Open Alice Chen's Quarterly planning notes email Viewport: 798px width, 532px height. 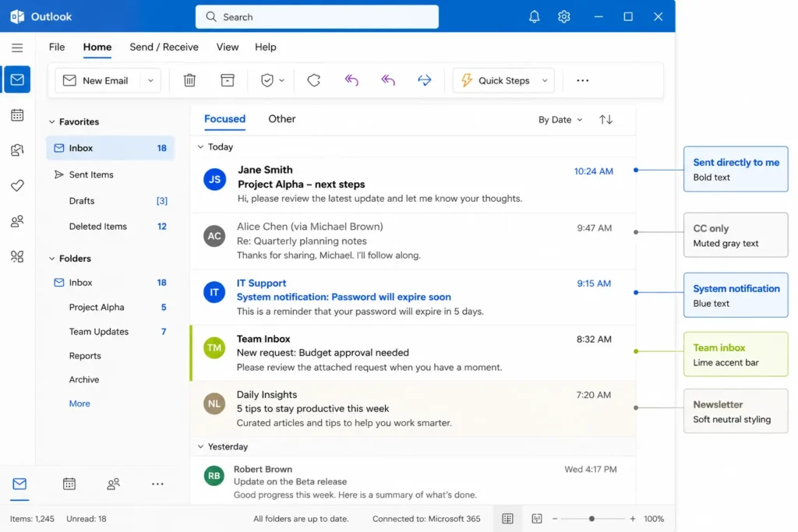tap(413, 241)
